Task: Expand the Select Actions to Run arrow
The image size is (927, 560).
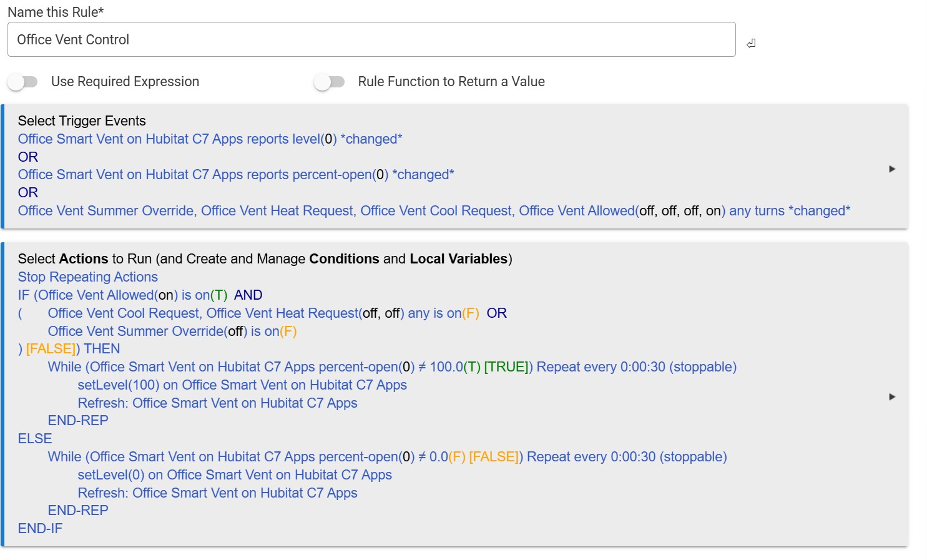Action: click(x=892, y=397)
